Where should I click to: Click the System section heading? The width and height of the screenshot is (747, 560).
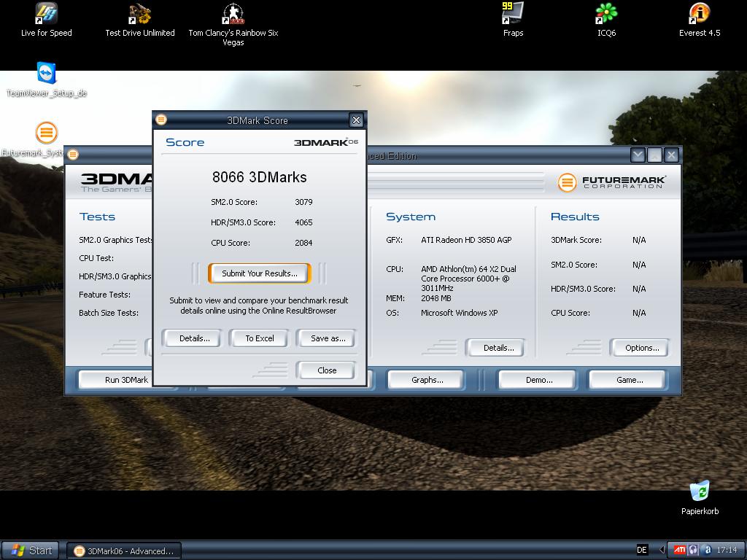(411, 217)
